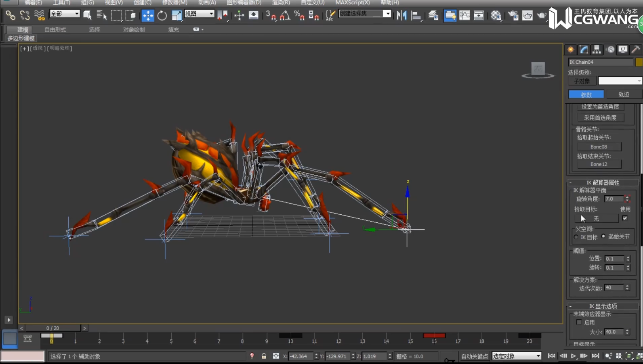Select the 起始关节 parent space radio

tap(603, 236)
